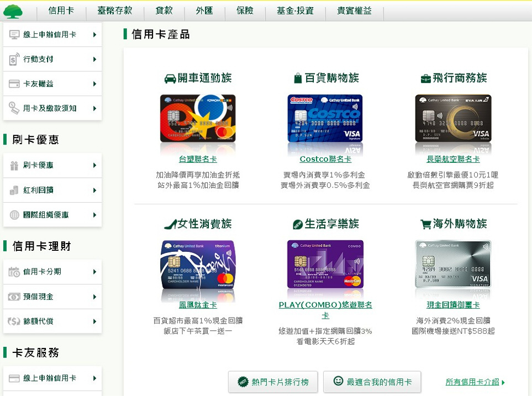Click the 餘額代償 sidebar menu label
The image size is (532, 396).
[x=38, y=321]
